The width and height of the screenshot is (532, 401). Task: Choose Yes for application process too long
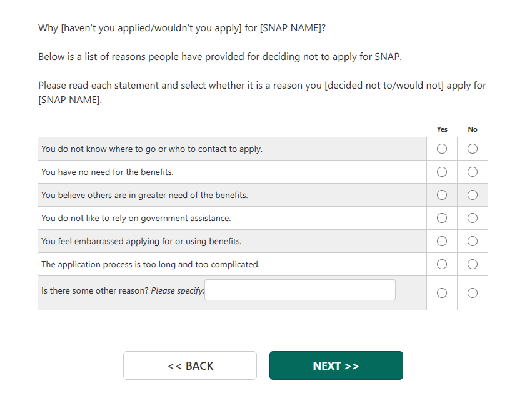pyautogui.click(x=442, y=264)
